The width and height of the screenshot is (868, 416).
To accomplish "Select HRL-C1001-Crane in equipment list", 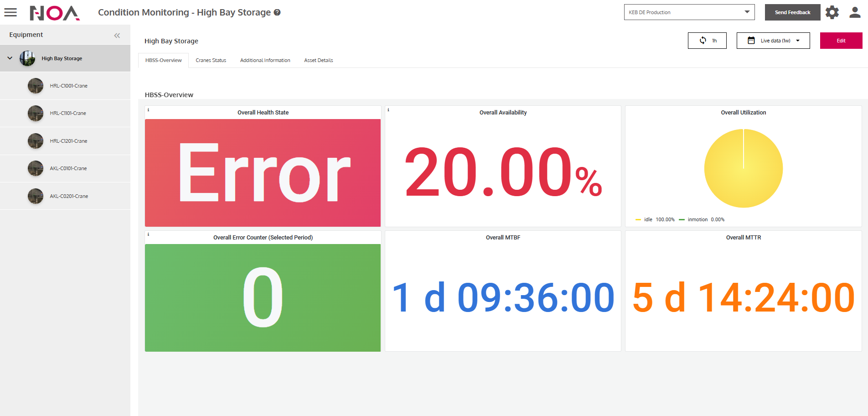I will 68,86.
